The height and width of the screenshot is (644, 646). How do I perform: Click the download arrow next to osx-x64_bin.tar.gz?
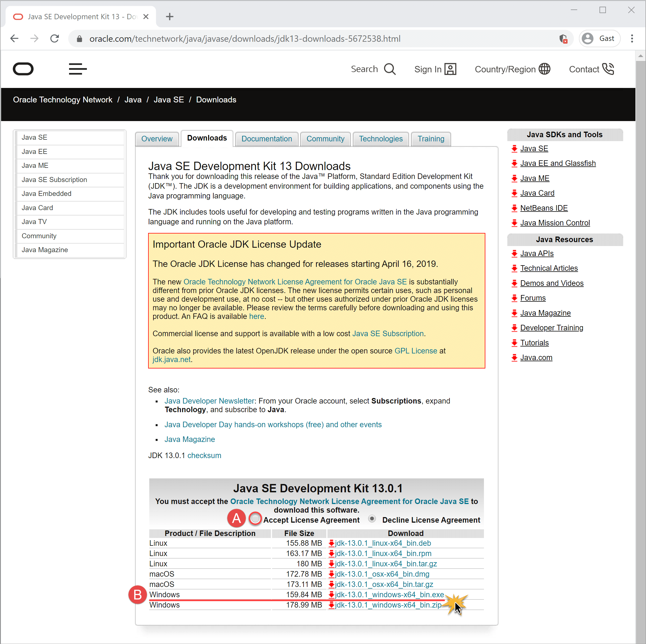pyautogui.click(x=331, y=584)
